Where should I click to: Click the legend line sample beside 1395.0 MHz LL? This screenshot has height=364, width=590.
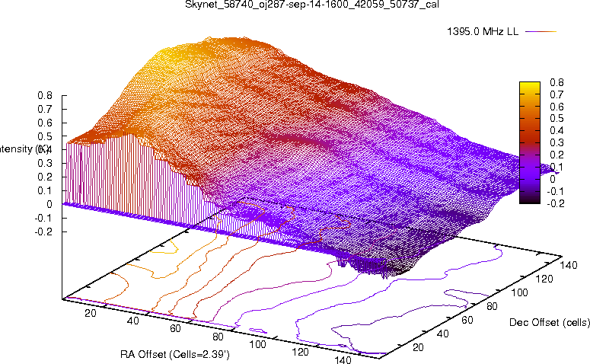tap(541, 32)
